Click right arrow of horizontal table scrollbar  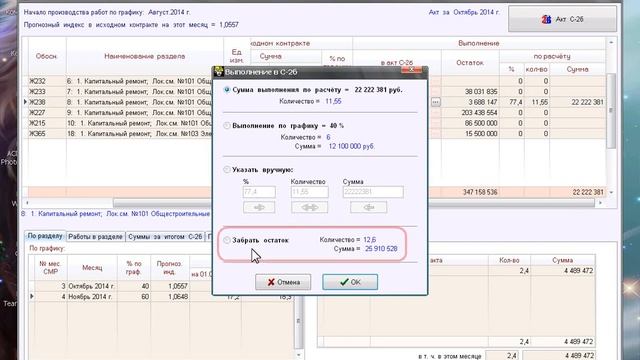600,203
